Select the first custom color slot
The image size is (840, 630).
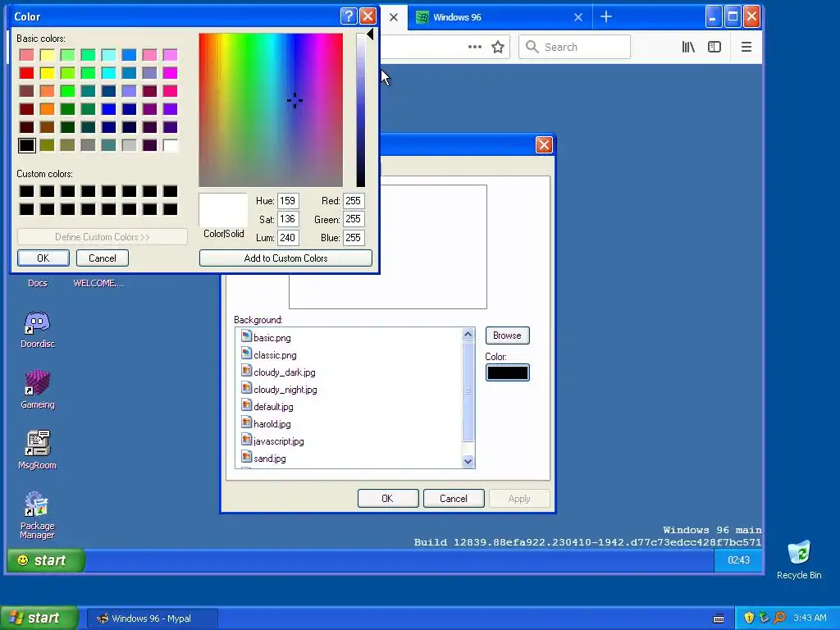[x=26, y=191]
